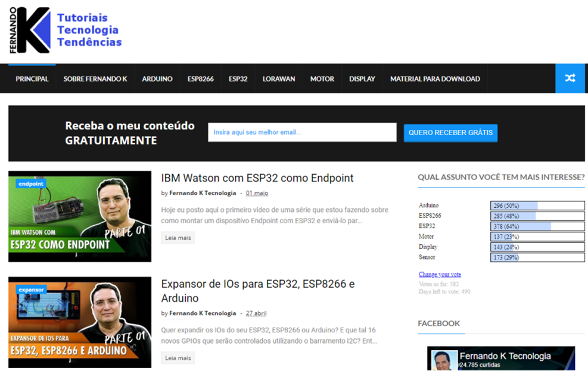
Task: Open the Sobre Fernando K menu
Action: pyautogui.click(x=95, y=79)
